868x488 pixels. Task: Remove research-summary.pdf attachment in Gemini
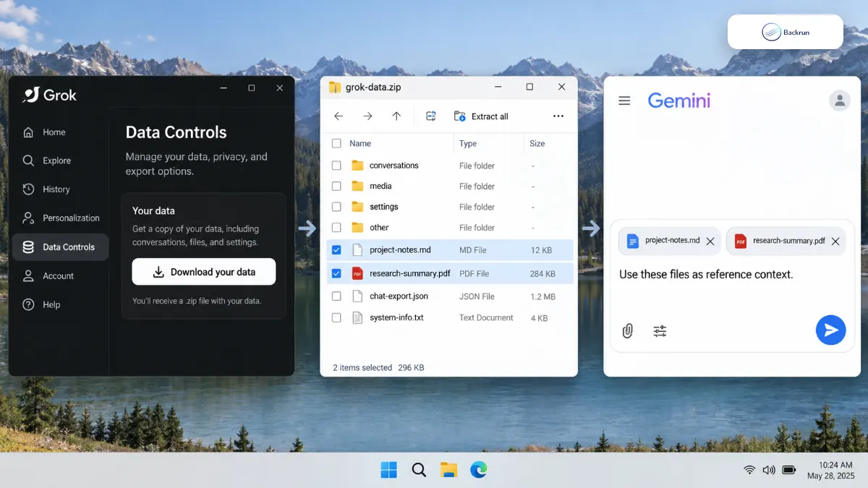[x=835, y=241]
